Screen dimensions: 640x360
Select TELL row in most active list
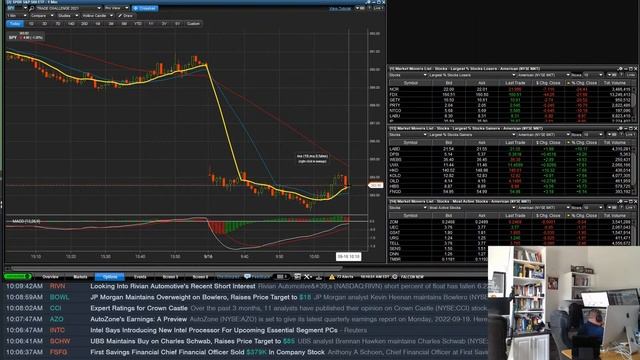tap(510, 243)
